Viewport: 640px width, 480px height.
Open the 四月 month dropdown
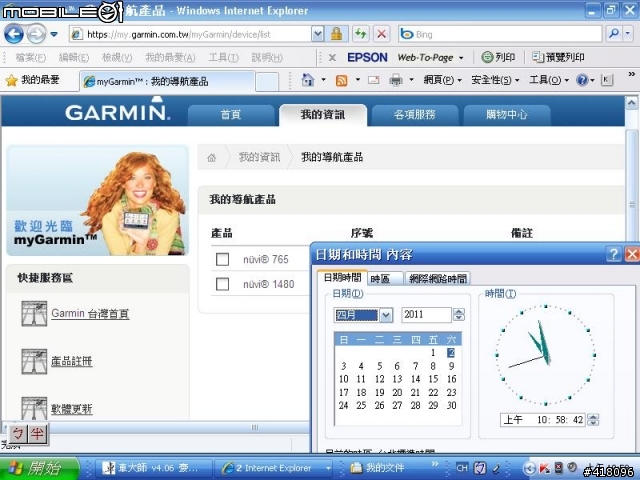pos(386,315)
